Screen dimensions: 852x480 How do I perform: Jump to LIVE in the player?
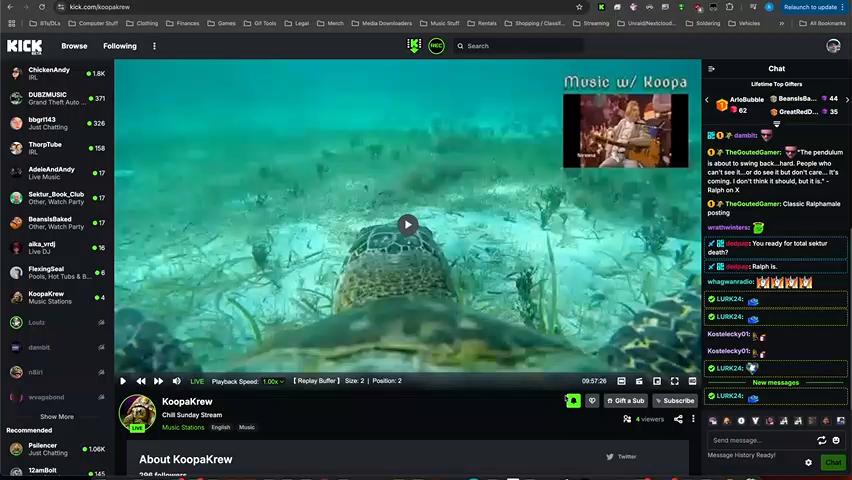pyautogui.click(x=197, y=382)
